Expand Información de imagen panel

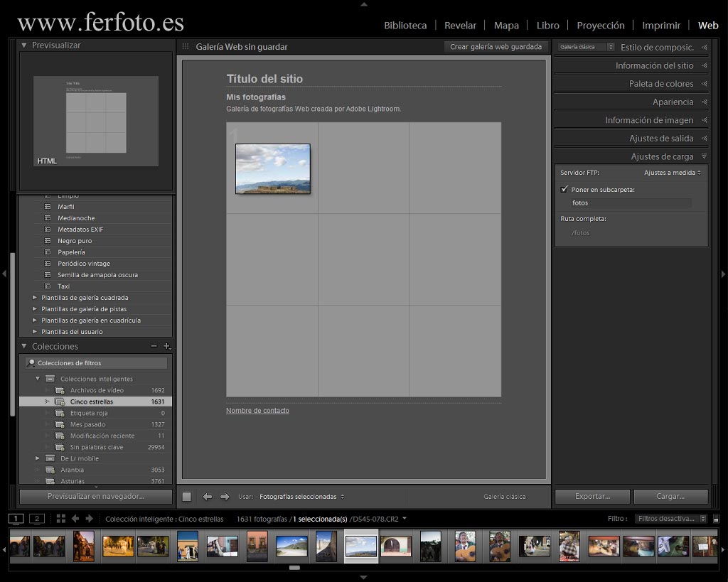[x=705, y=120]
